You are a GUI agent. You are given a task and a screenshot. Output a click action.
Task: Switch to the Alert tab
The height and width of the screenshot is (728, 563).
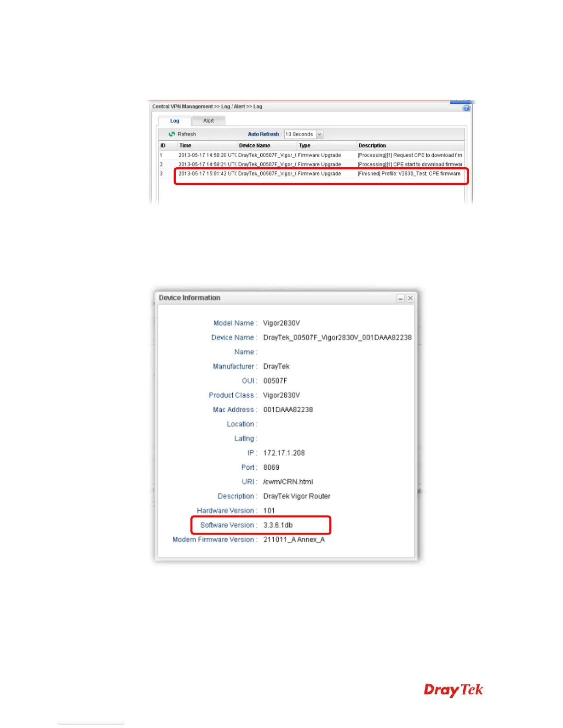click(208, 121)
